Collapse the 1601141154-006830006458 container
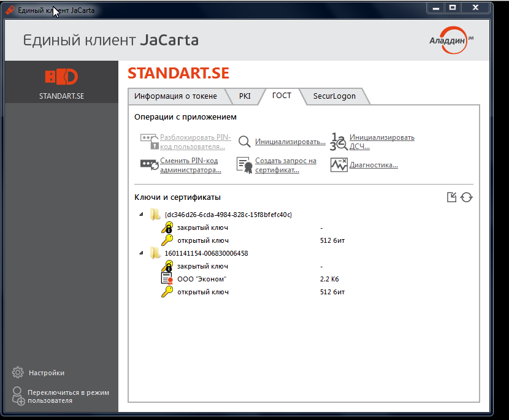 (141, 253)
